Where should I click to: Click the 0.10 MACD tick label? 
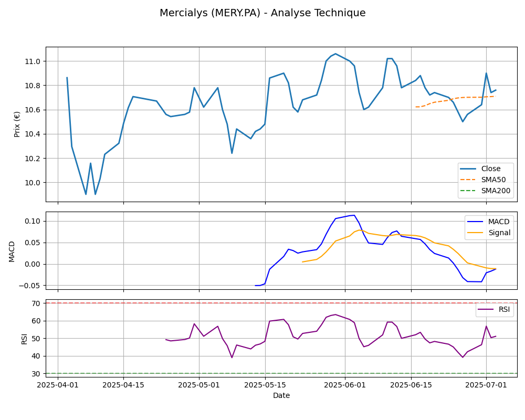[33, 222]
